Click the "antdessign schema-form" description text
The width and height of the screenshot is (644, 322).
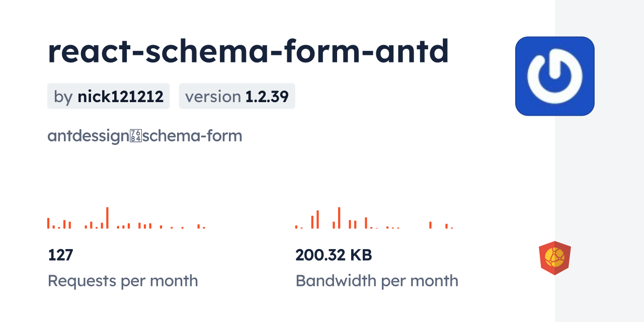point(145,136)
